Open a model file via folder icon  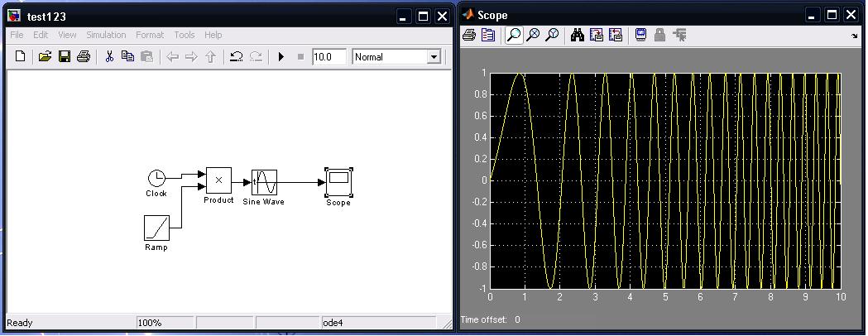click(45, 57)
